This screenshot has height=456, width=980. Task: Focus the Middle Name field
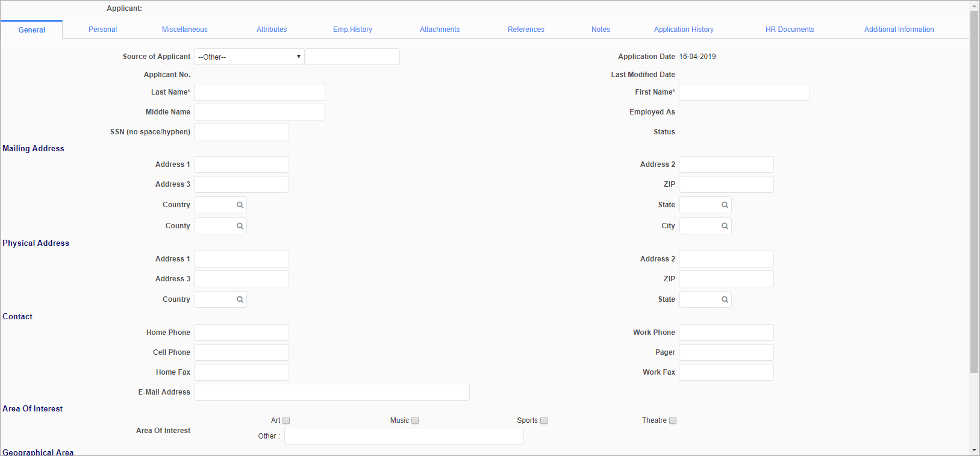click(260, 112)
